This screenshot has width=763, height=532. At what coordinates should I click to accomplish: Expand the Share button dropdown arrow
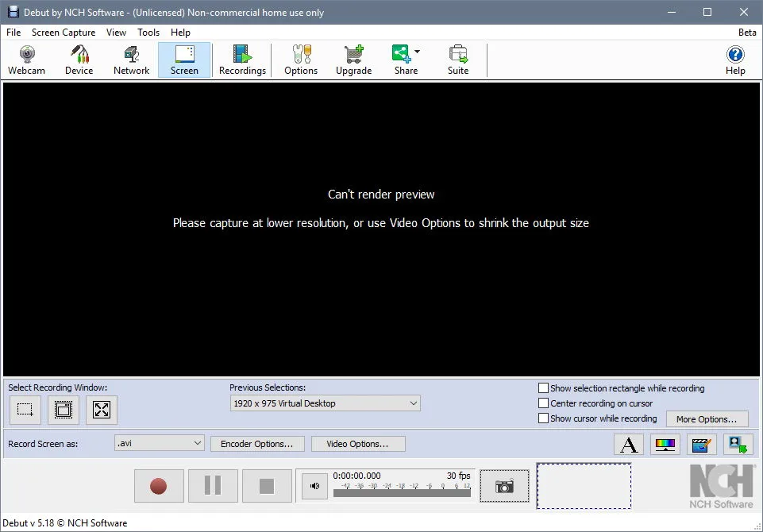point(417,52)
